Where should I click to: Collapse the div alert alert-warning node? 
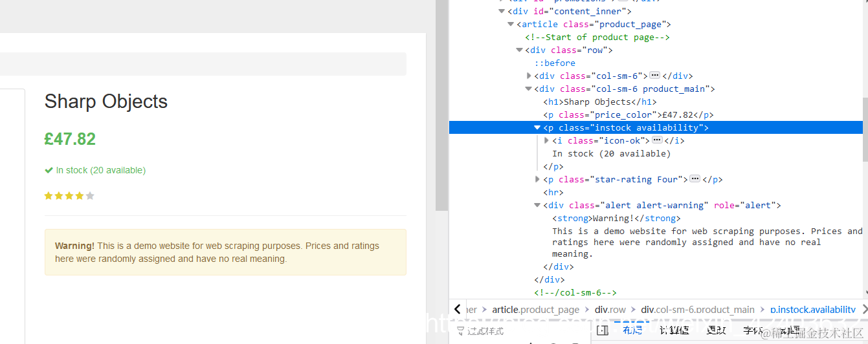coord(537,205)
